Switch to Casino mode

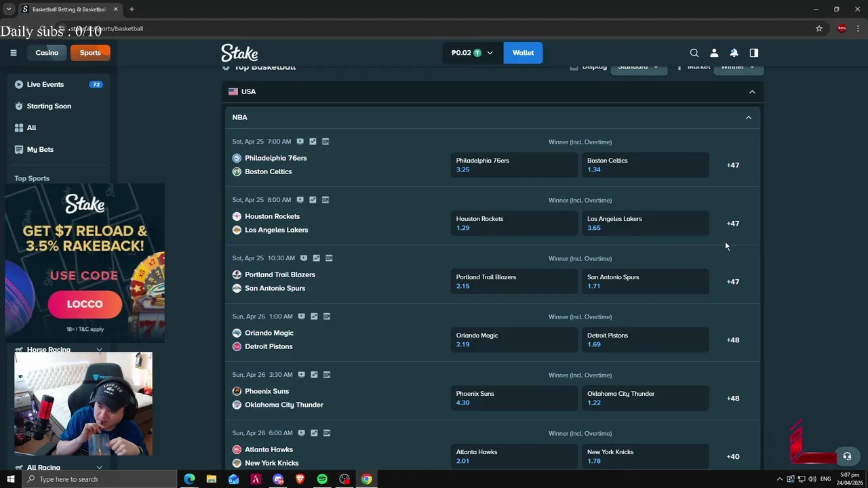(x=47, y=53)
